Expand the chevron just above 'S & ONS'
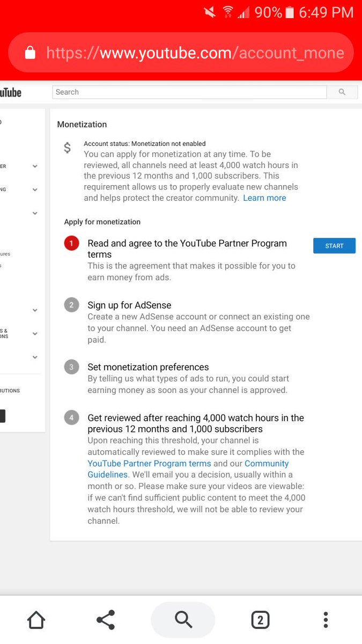 (35, 310)
